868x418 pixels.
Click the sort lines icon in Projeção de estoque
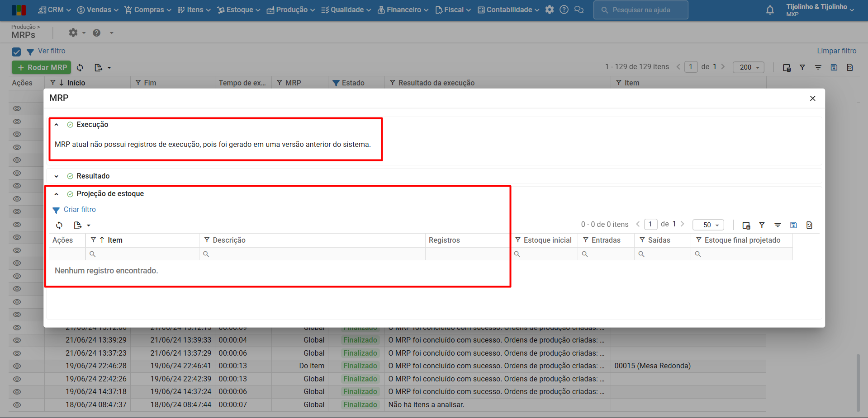(x=778, y=225)
